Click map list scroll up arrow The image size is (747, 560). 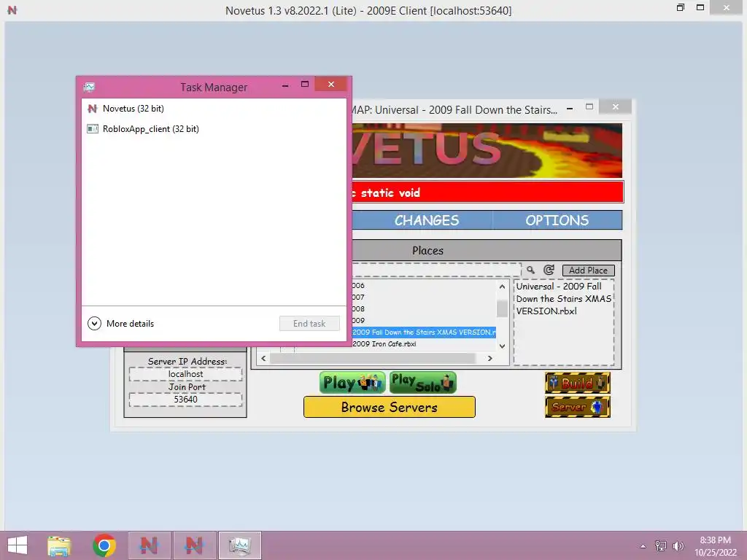[502, 287]
